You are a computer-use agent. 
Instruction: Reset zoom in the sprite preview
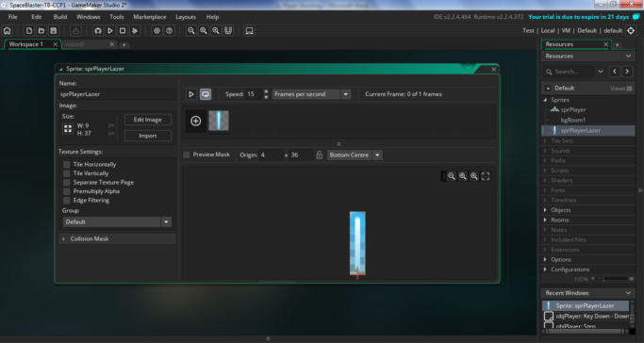coord(463,176)
